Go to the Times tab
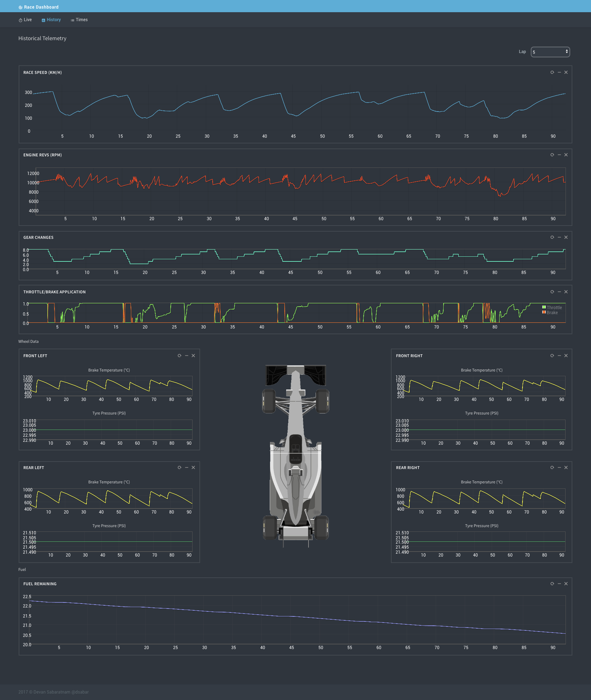The width and height of the screenshot is (591, 700). 79,20
